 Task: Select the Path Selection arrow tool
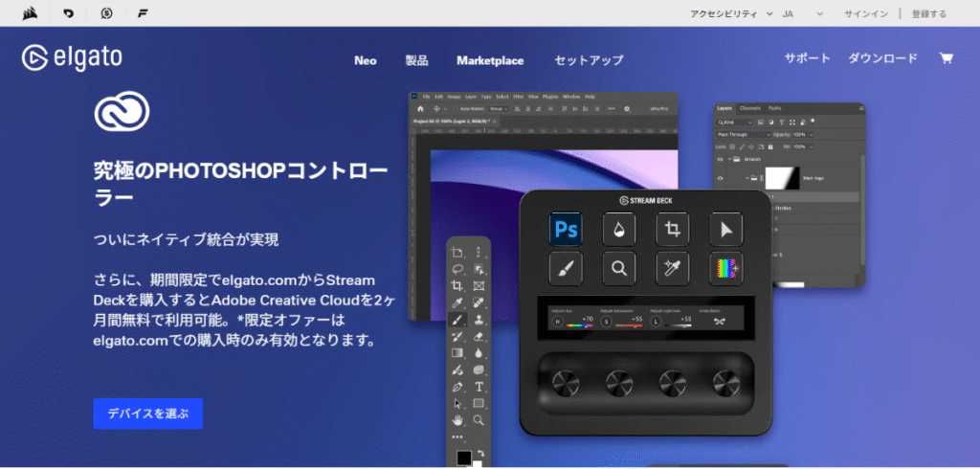[x=457, y=403]
